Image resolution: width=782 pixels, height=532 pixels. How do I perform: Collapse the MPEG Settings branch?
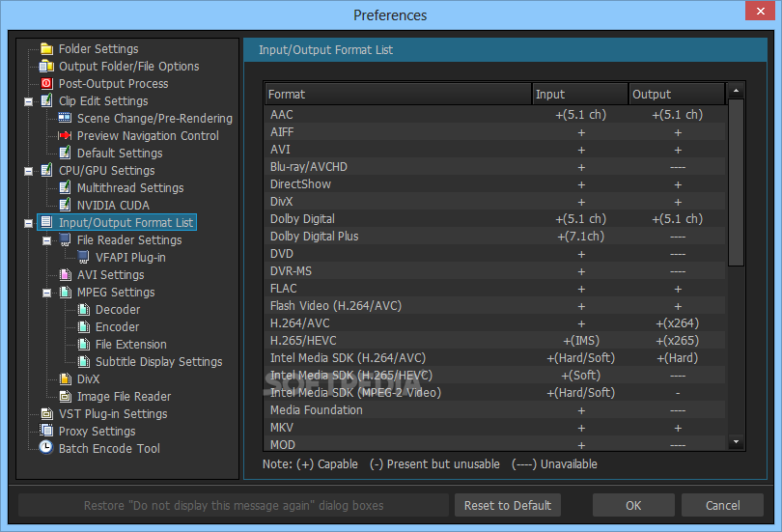(47, 294)
